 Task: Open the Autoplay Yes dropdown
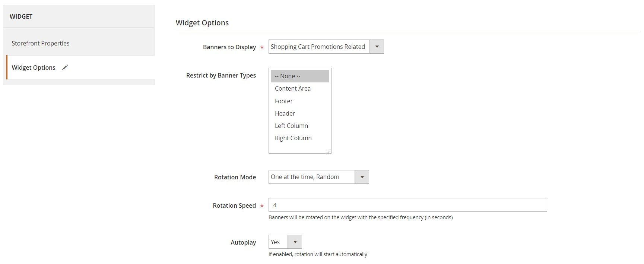[285, 242]
